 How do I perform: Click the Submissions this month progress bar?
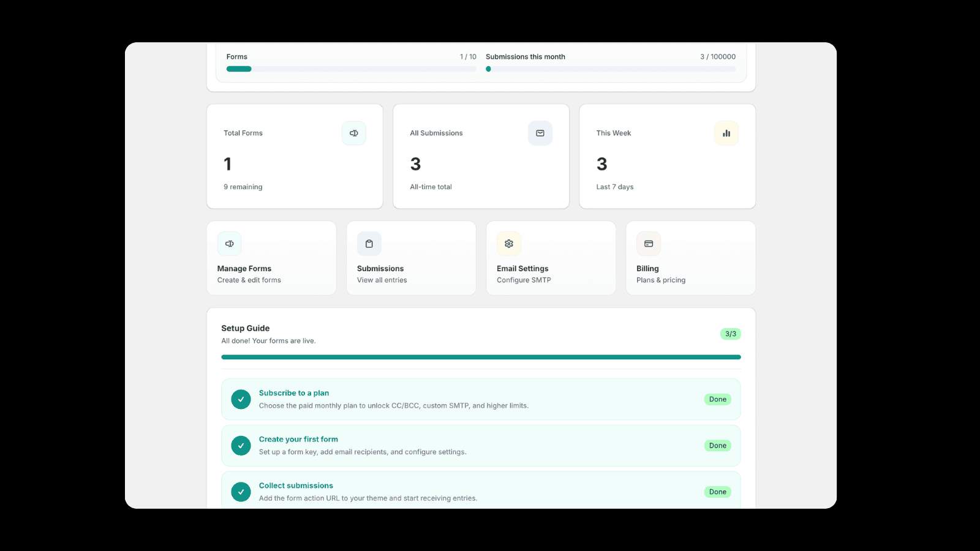(x=611, y=69)
